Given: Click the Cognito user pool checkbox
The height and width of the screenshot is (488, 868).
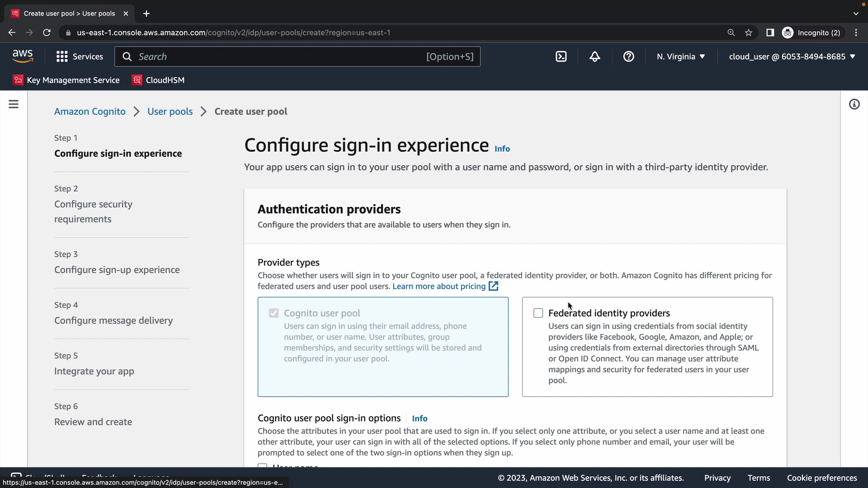Looking at the screenshot, I should pos(274,313).
